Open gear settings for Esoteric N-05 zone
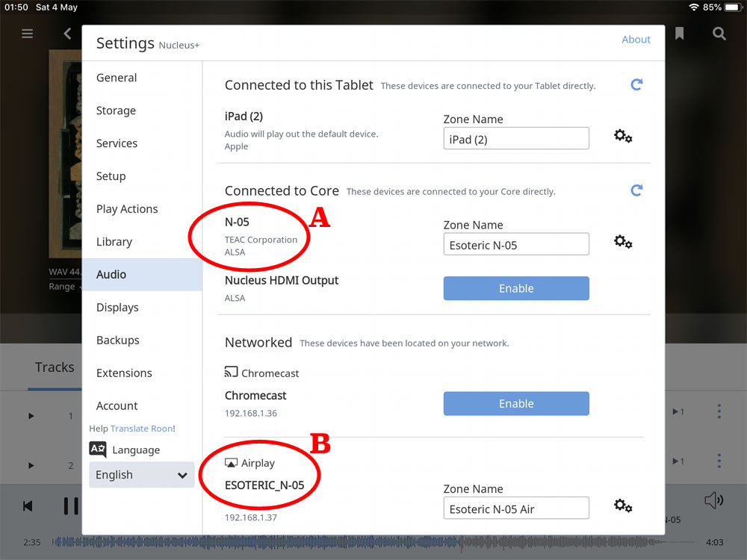Image resolution: width=747 pixels, height=560 pixels. coord(623,242)
